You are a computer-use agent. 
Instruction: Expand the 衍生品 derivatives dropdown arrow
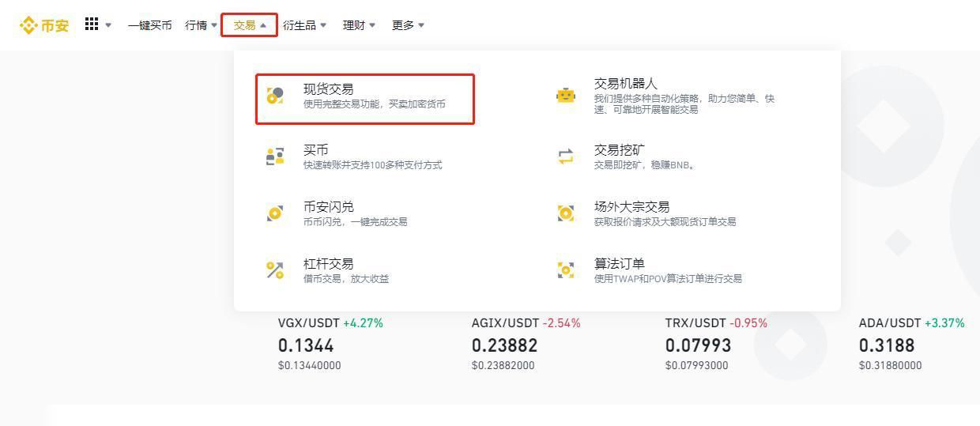pyautogui.click(x=323, y=25)
